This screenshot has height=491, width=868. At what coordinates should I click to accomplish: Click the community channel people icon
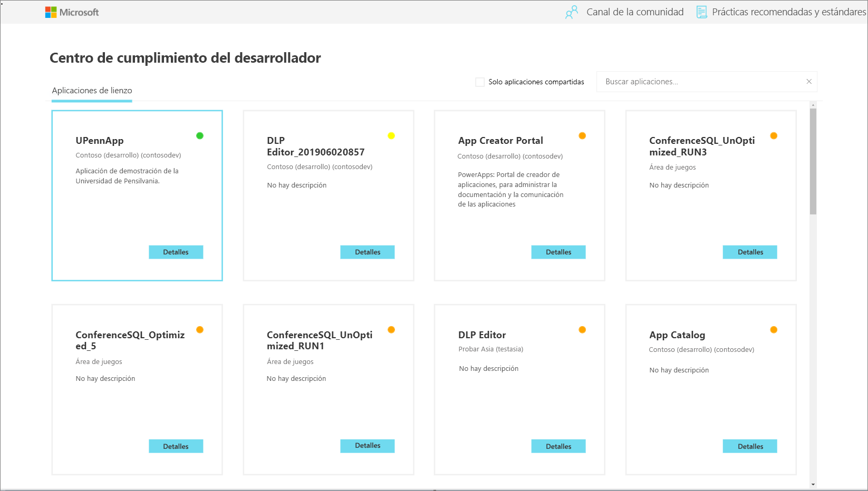(x=572, y=13)
